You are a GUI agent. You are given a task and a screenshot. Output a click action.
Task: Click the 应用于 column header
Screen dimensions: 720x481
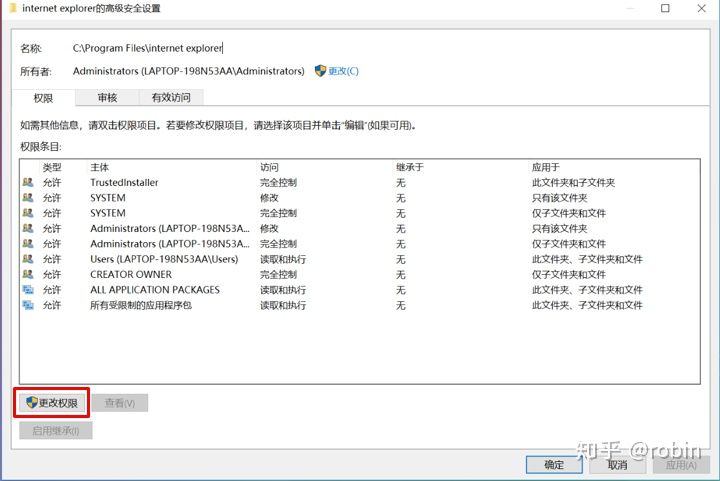coord(546,167)
